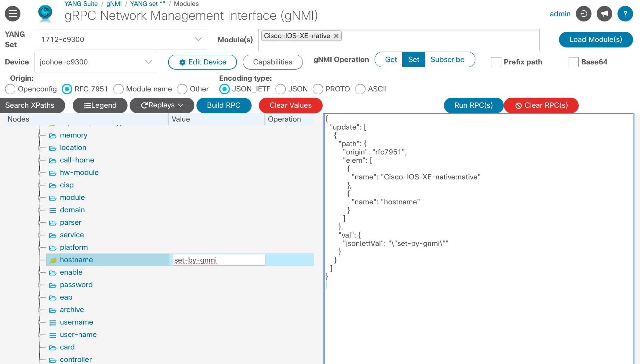Click Capabilities button
Image resolution: width=640 pixels, height=364 pixels.
pos(273,62)
